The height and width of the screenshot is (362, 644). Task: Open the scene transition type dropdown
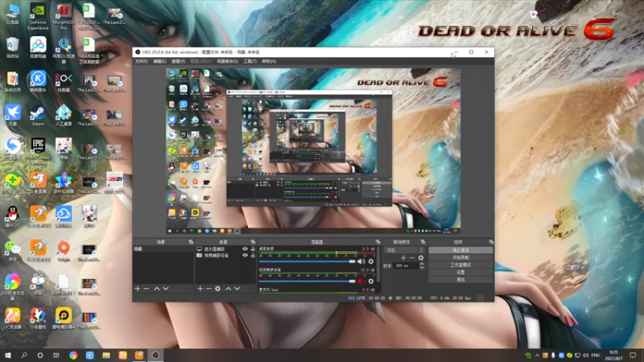[404, 250]
